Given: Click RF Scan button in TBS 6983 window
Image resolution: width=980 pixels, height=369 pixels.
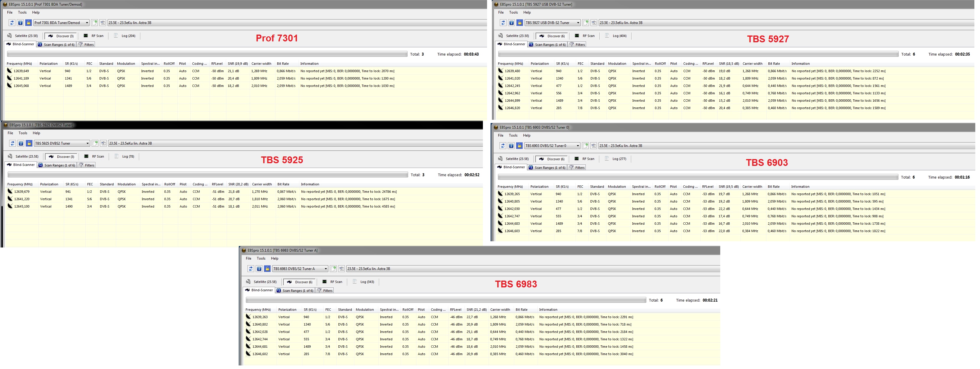Looking at the screenshot, I should click(x=332, y=282).
